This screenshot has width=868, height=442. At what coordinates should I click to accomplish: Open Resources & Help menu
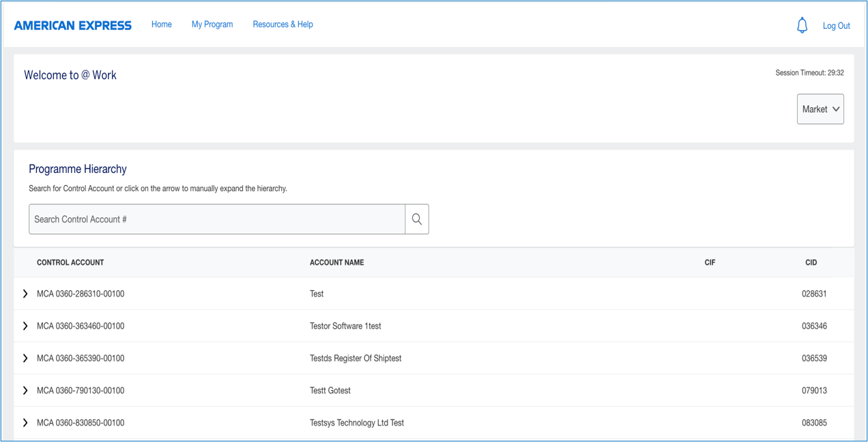283,25
